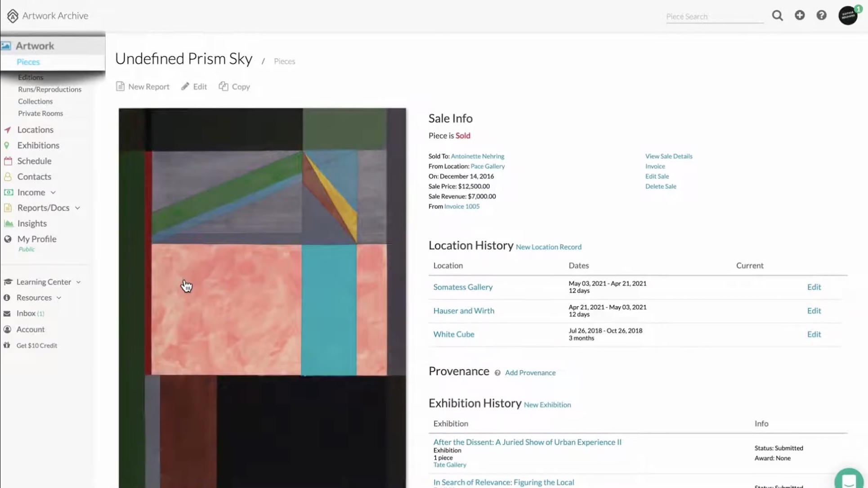The width and height of the screenshot is (868, 488).
Task: Open Editions in the sidebar
Action: point(31,77)
